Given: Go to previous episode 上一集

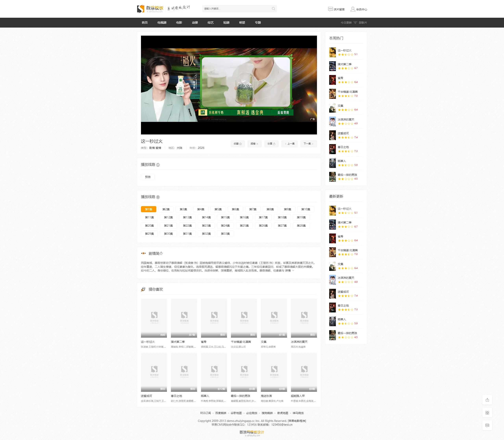Looking at the screenshot, I should coord(290,144).
